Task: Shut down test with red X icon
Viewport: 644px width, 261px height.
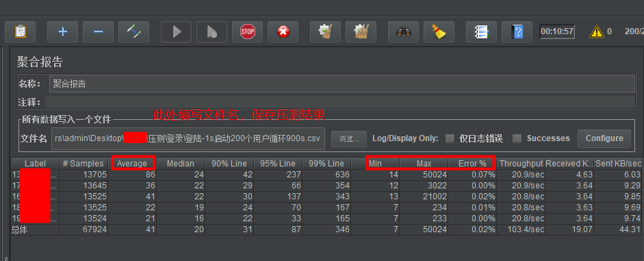Action: (283, 32)
